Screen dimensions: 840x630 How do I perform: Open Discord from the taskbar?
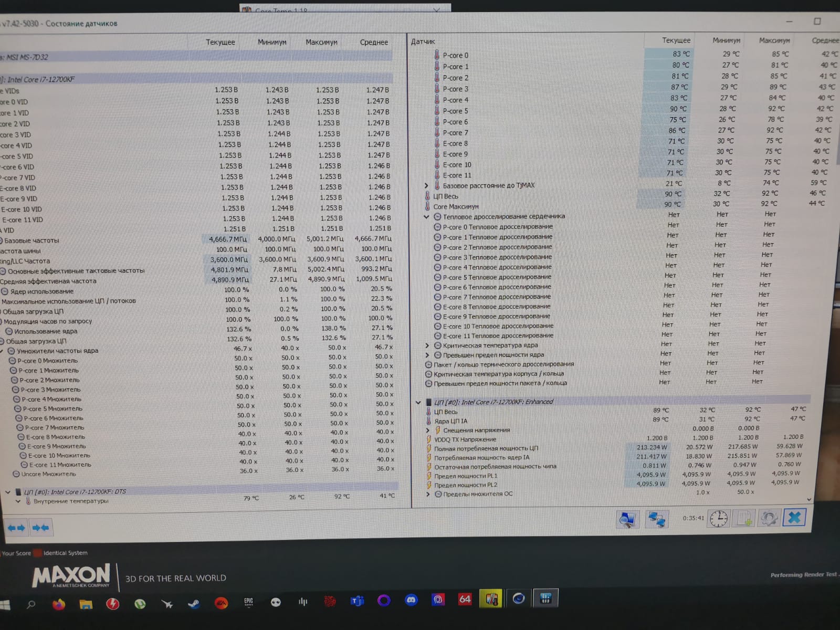click(x=411, y=600)
